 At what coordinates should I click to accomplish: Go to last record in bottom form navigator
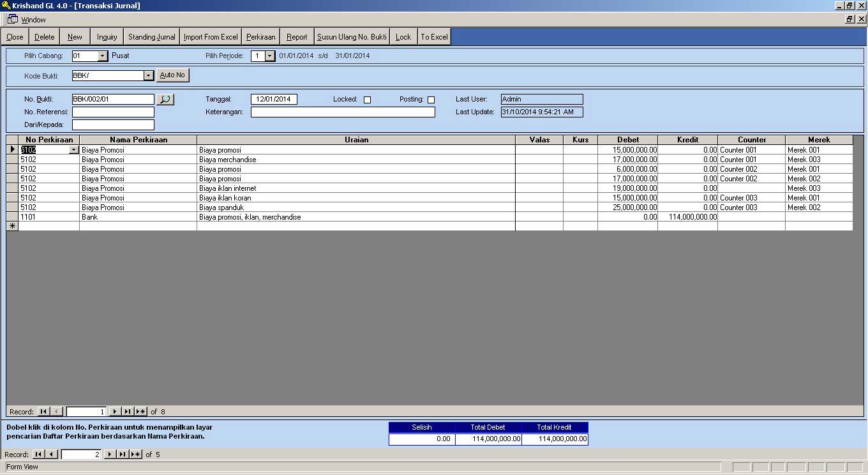[123, 455]
